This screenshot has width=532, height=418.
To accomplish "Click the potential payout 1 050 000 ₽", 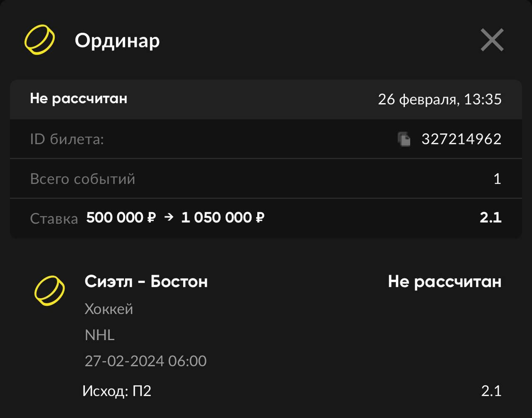I will [223, 218].
